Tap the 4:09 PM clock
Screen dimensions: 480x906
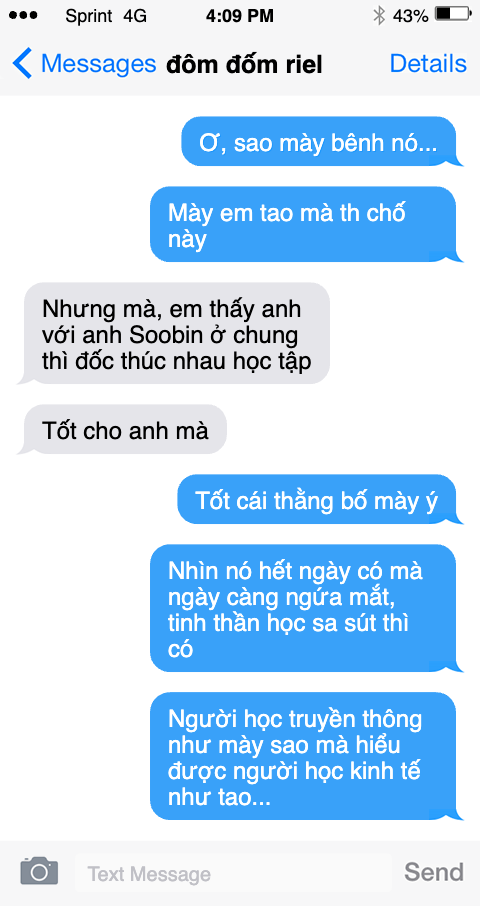[239, 16]
